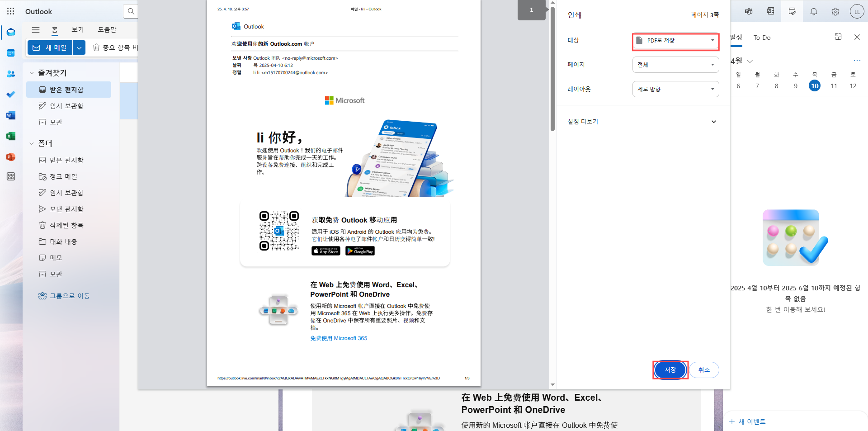868x431 pixels.
Task: Open Excel via its sidebar icon
Action: pyautogui.click(x=10, y=136)
